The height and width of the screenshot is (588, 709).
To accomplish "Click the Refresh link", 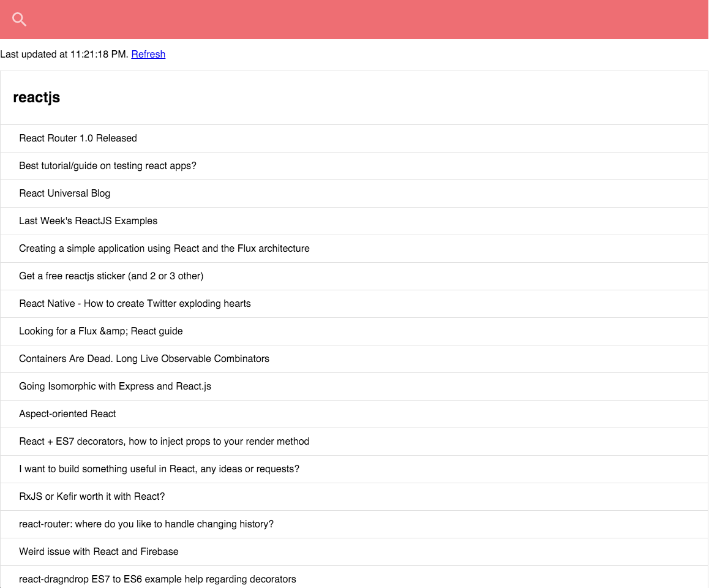I will 148,55.
